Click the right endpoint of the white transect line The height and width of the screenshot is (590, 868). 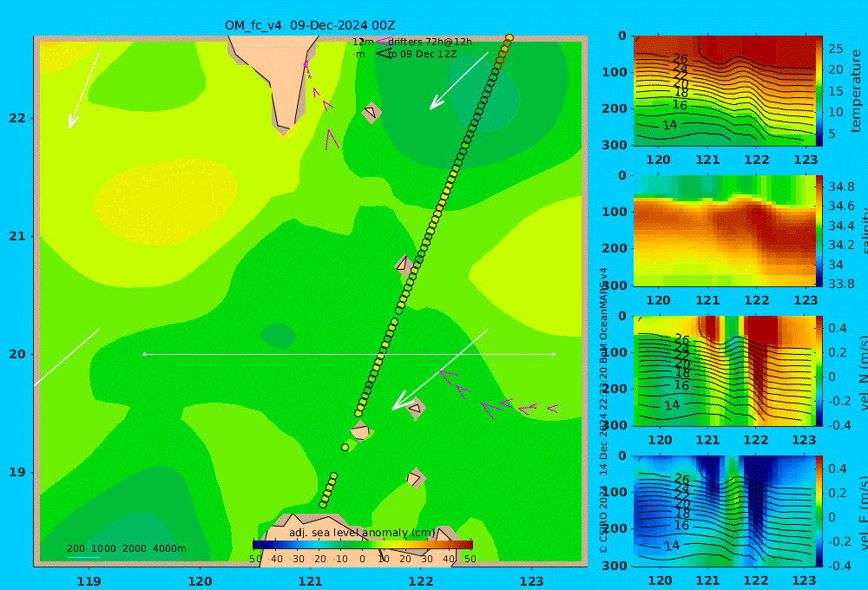click(x=554, y=354)
